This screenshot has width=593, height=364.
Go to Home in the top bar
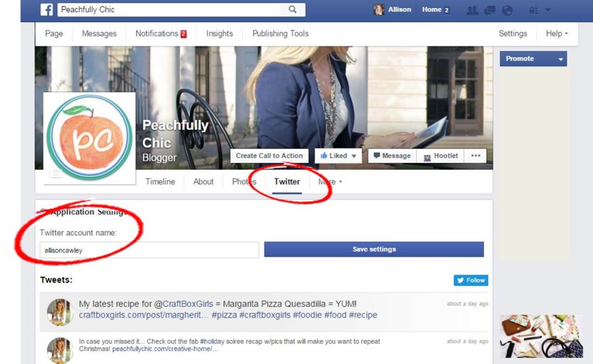tap(432, 9)
